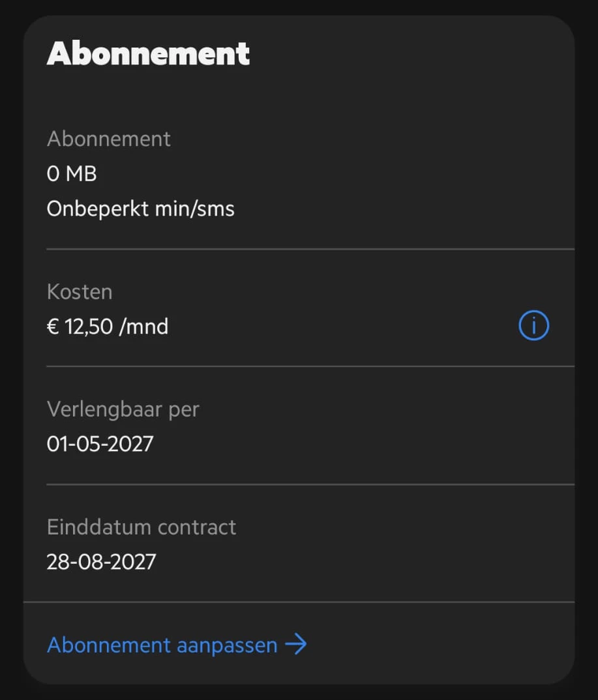Click the divider line above Einddatum contract
The width and height of the screenshot is (598, 700).
pos(310,484)
